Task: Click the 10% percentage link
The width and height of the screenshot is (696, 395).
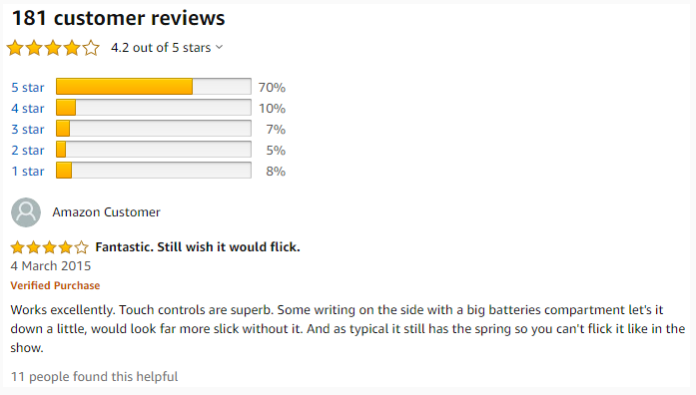Action: click(x=272, y=108)
